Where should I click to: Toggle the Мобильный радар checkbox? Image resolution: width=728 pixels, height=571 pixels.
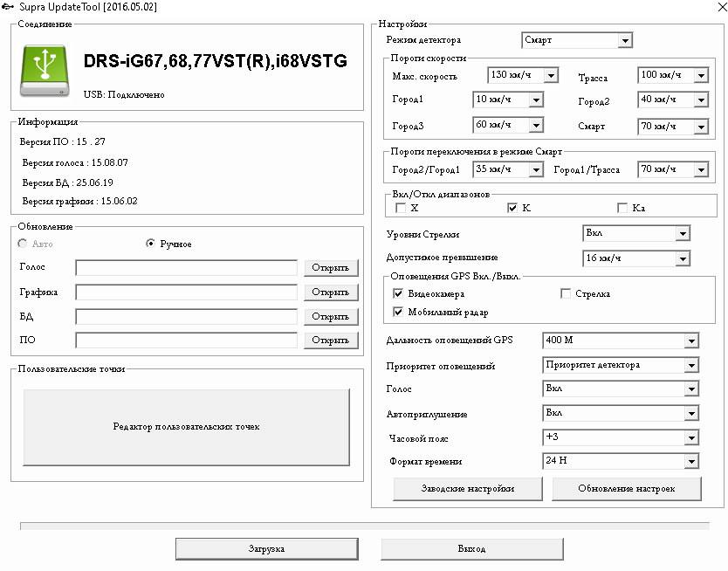[399, 312]
